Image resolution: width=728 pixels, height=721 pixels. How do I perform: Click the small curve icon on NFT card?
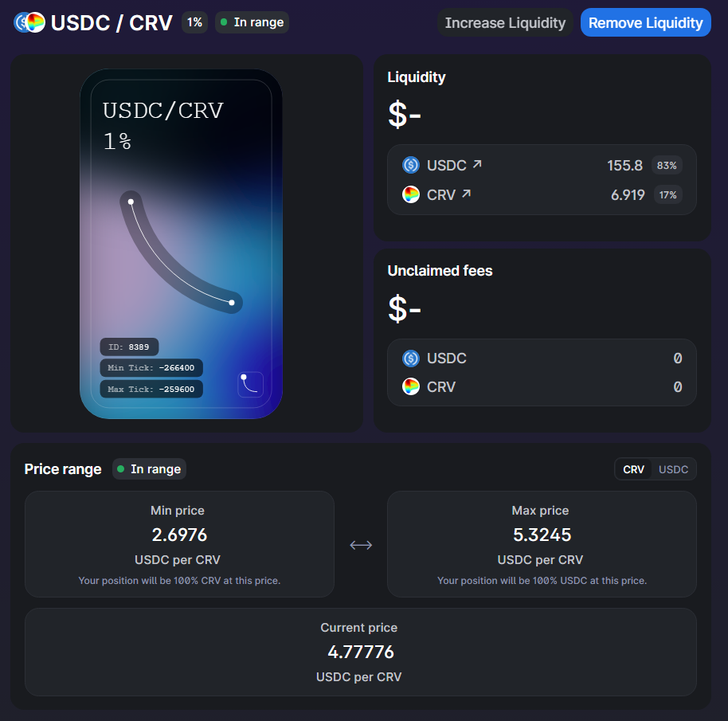click(x=251, y=385)
